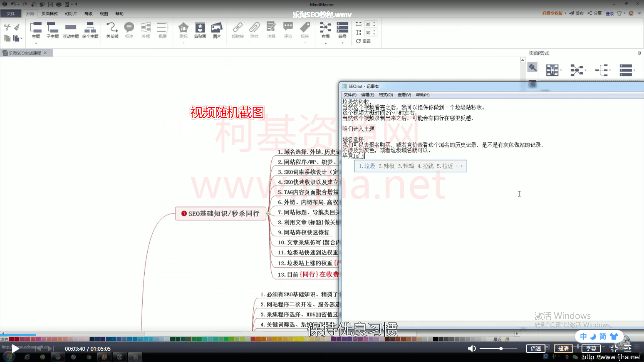Close the 乐淘SEO实战课程 document tab
644x362 pixels.
pyautogui.click(x=45, y=53)
